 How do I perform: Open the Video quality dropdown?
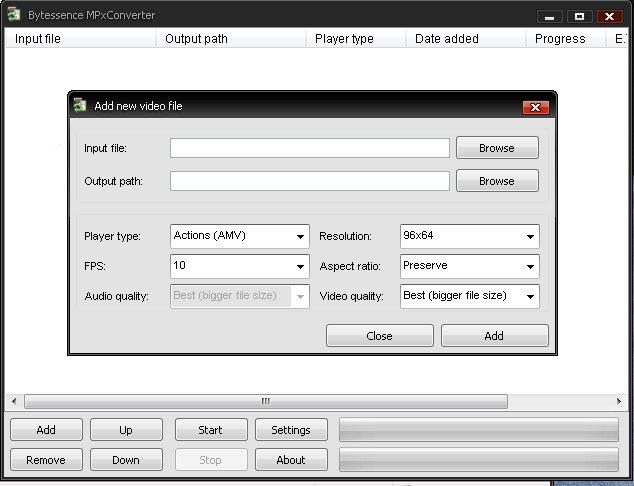[469, 296]
